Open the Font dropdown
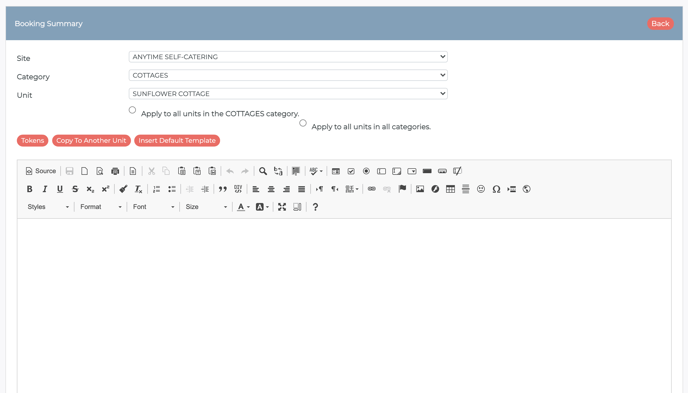Screen dimensions: 688x393 (153, 207)
